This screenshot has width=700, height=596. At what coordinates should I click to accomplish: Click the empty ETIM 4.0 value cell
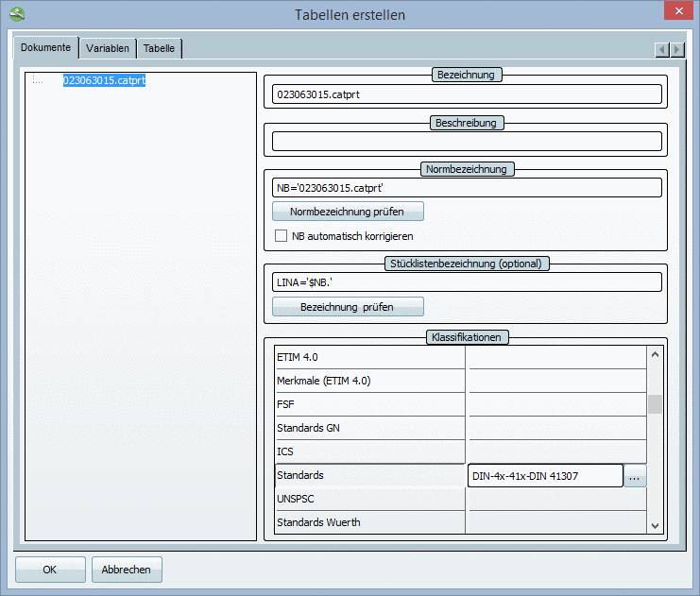556,357
